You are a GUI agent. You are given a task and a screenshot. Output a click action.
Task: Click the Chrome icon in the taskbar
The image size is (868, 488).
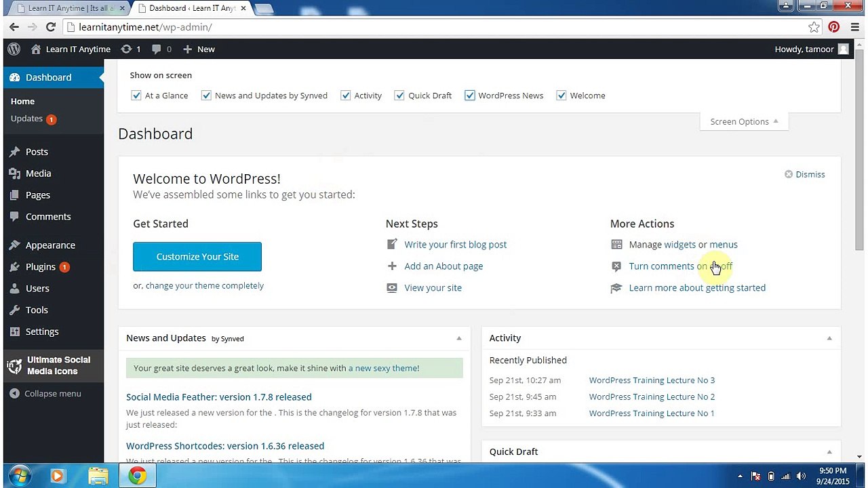point(138,476)
